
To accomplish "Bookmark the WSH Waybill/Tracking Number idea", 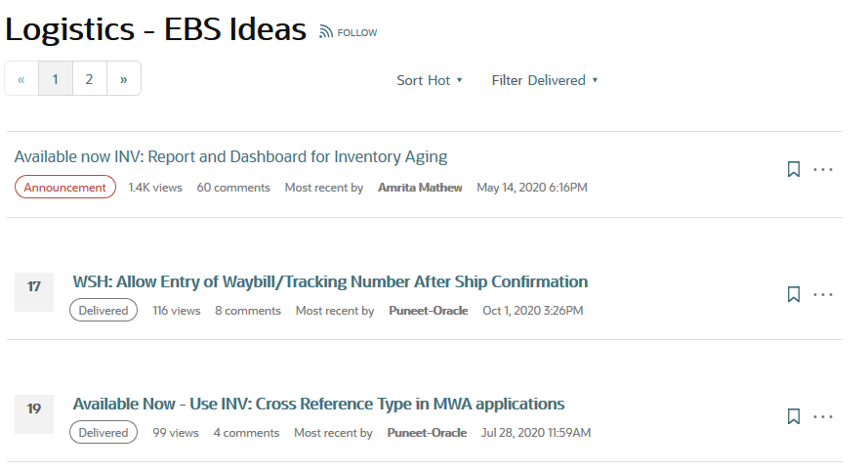I will tap(794, 294).
